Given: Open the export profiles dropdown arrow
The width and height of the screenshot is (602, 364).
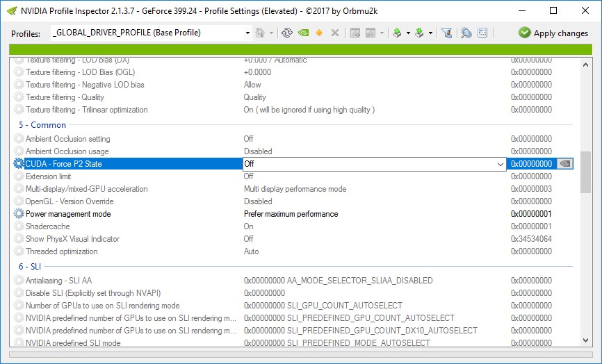Looking at the screenshot, I should coord(408,33).
